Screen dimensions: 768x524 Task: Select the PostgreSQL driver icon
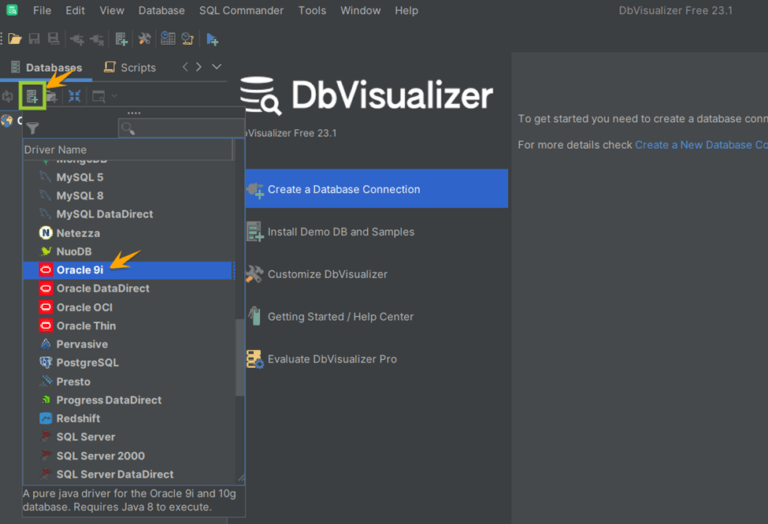(x=45, y=363)
